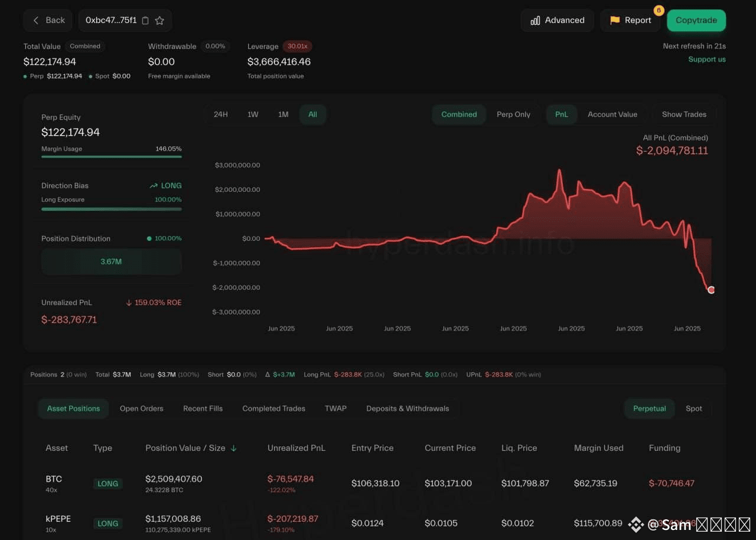Screen dimensions: 756x540
Task: Click the green Perp legend dot
Action: pyautogui.click(x=25, y=76)
